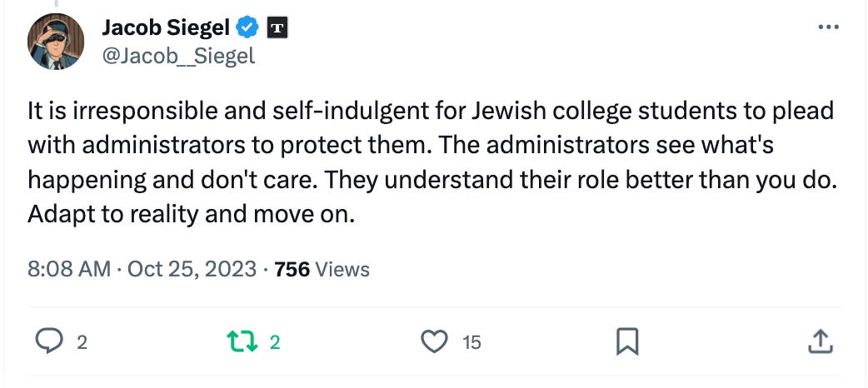The image size is (868, 388).
Task: Click the reply count 2
Action: pos(82,341)
